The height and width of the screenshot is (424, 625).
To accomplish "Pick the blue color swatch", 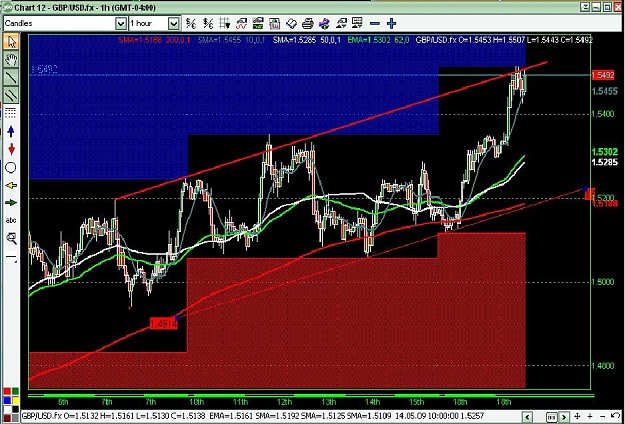I will (x=7, y=400).
